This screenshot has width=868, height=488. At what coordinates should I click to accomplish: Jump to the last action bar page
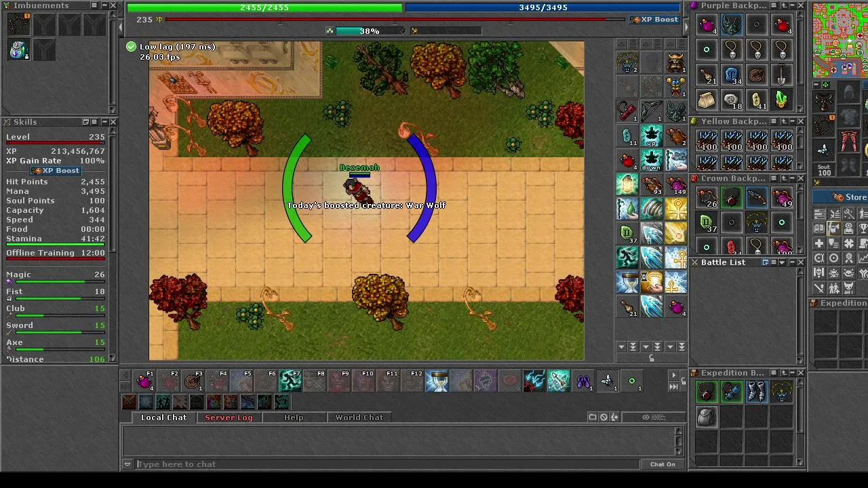(x=673, y=387)
